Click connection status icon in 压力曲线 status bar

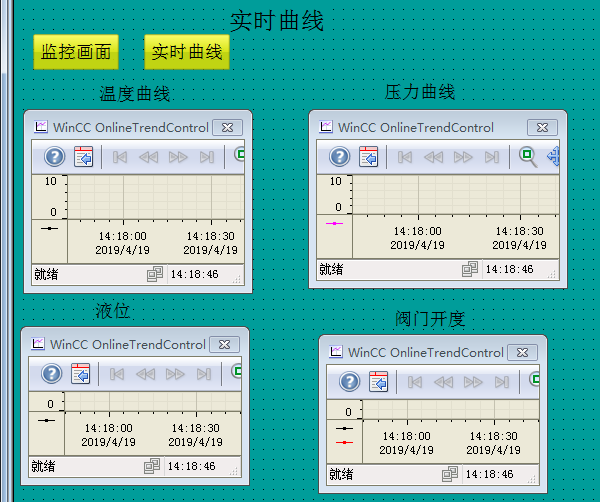pyautogui.click(x=470, y=269)
